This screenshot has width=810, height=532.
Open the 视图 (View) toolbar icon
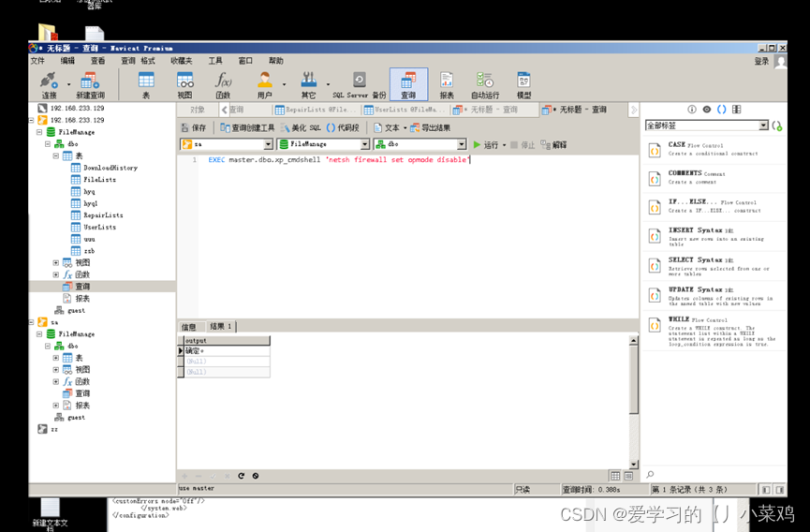point(184,86)
